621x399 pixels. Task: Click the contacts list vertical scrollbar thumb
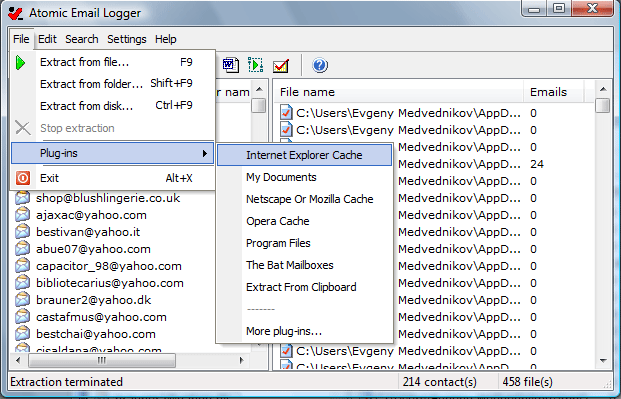259,105
